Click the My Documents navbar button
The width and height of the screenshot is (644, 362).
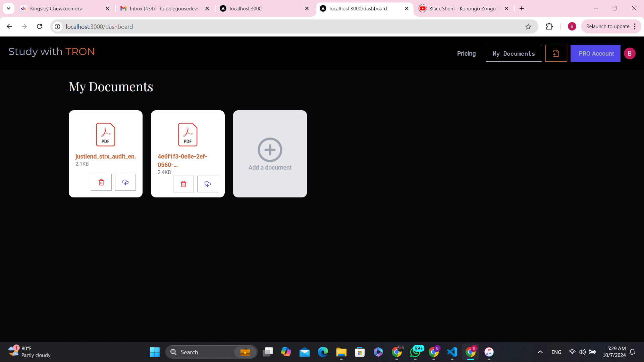[514, 54]
